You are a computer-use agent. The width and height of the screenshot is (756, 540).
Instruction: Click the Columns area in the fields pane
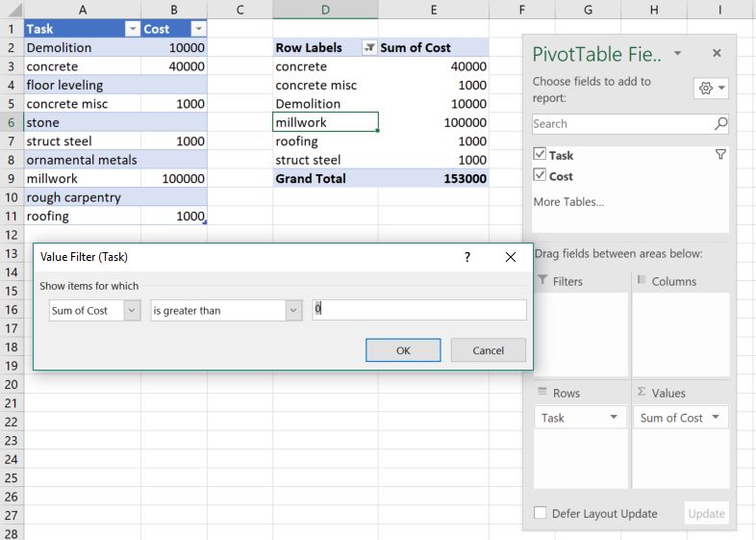680,334
